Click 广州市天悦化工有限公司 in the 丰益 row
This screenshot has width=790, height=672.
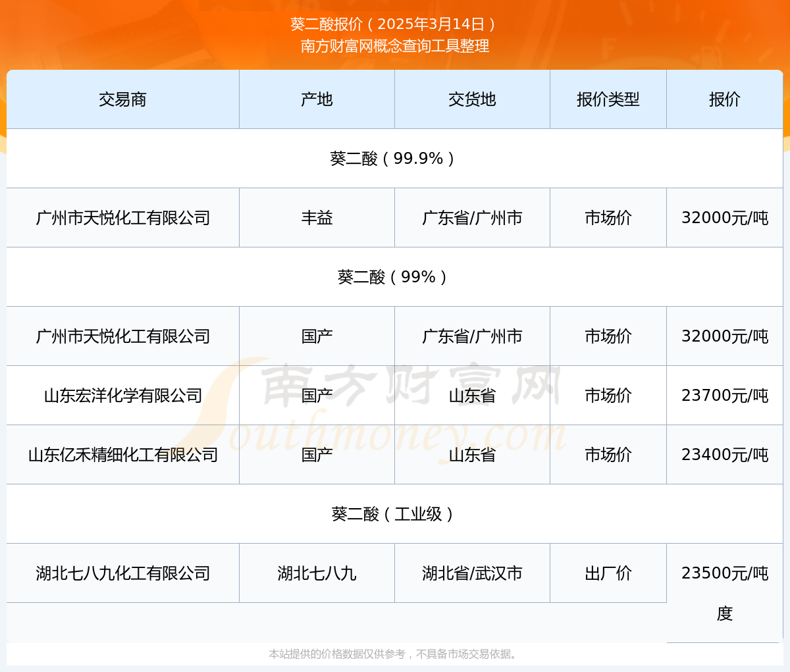[x=122, y=218]
